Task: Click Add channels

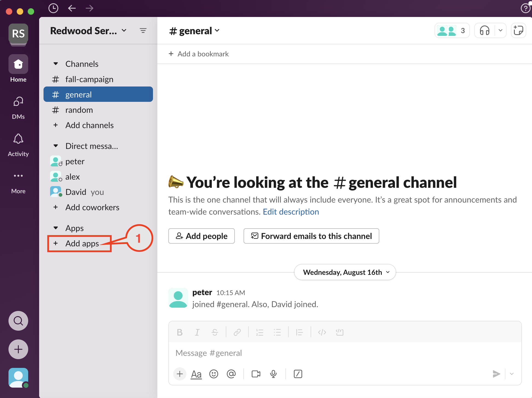Action: click(x=98, y=125)
